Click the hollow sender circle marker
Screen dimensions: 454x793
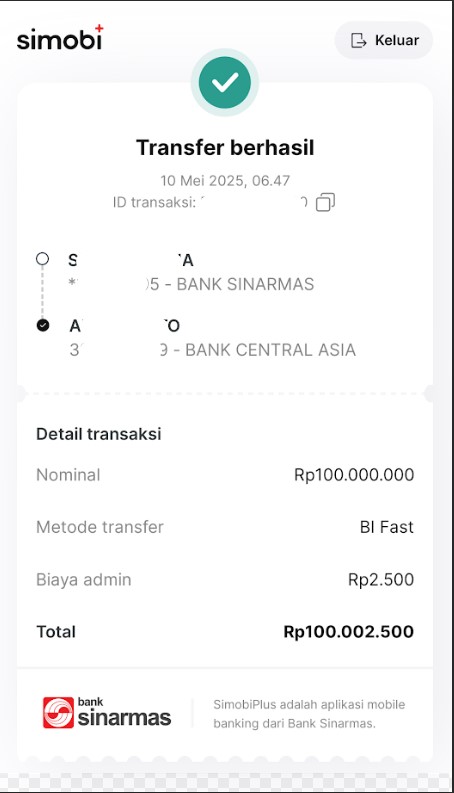pos(42,259)
